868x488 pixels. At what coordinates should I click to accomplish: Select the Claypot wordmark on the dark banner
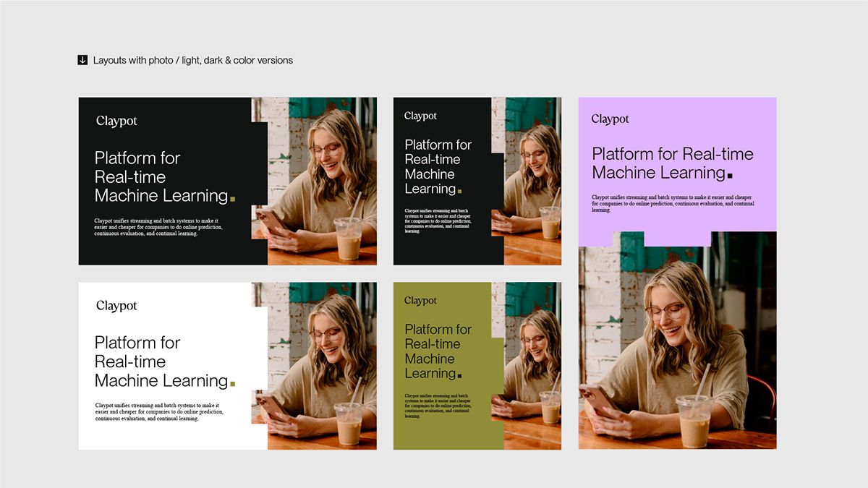116,121
